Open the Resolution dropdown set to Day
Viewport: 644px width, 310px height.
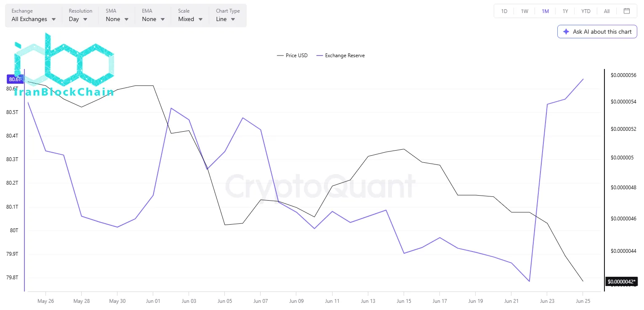pyautogui.click(x=80, y=15)
